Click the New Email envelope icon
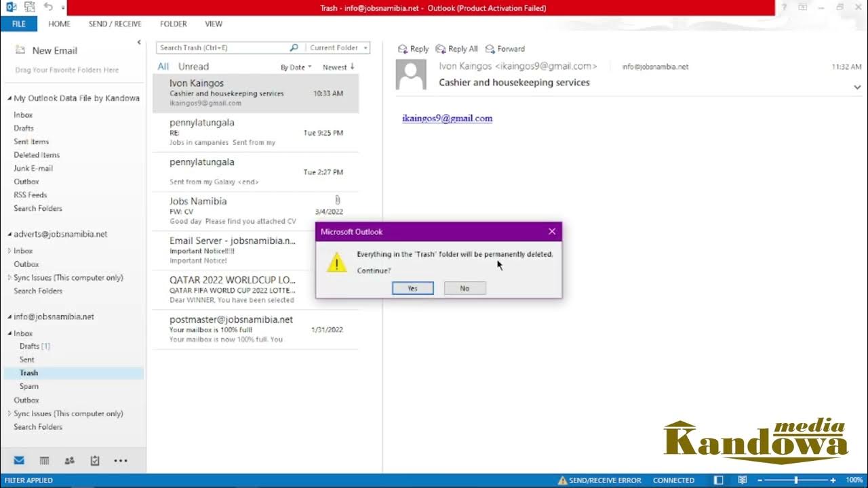Image resolution: width=868 pixels, height=488 pixels. click(20, 50)
